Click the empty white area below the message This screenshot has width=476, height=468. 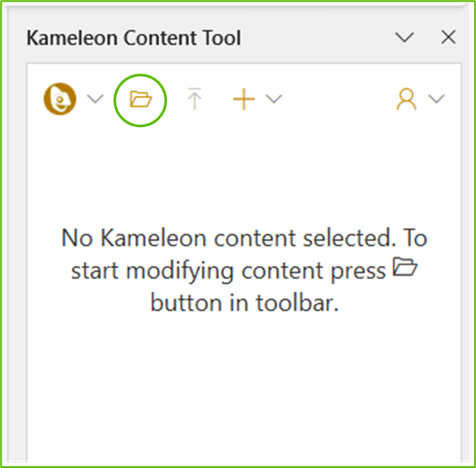tap(244, 388)
